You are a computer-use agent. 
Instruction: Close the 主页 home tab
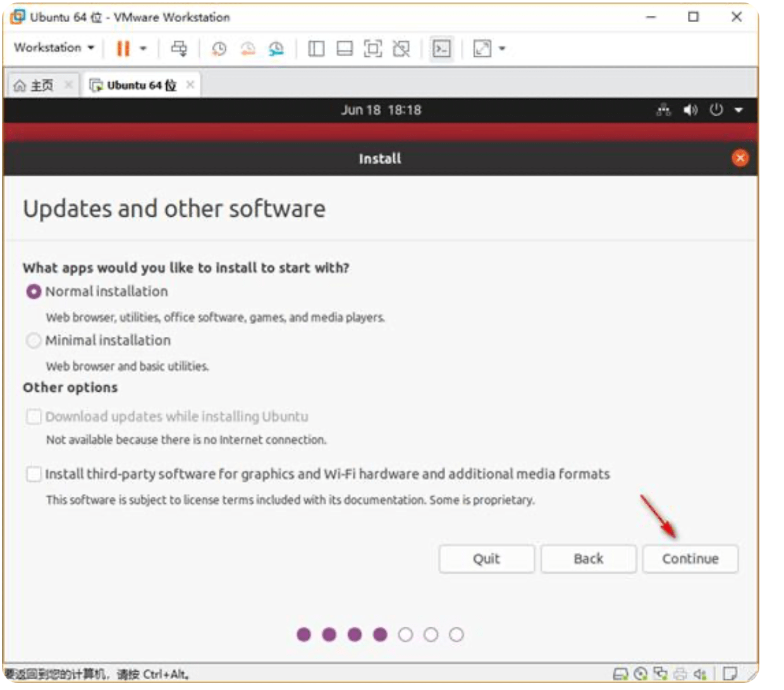(68, 85)
